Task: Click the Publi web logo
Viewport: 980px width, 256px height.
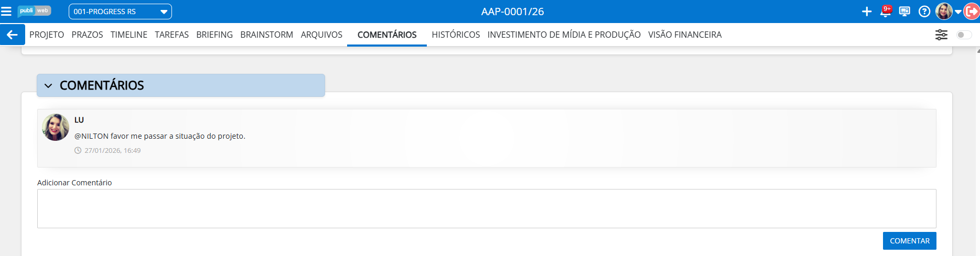Action: (34, 11)
